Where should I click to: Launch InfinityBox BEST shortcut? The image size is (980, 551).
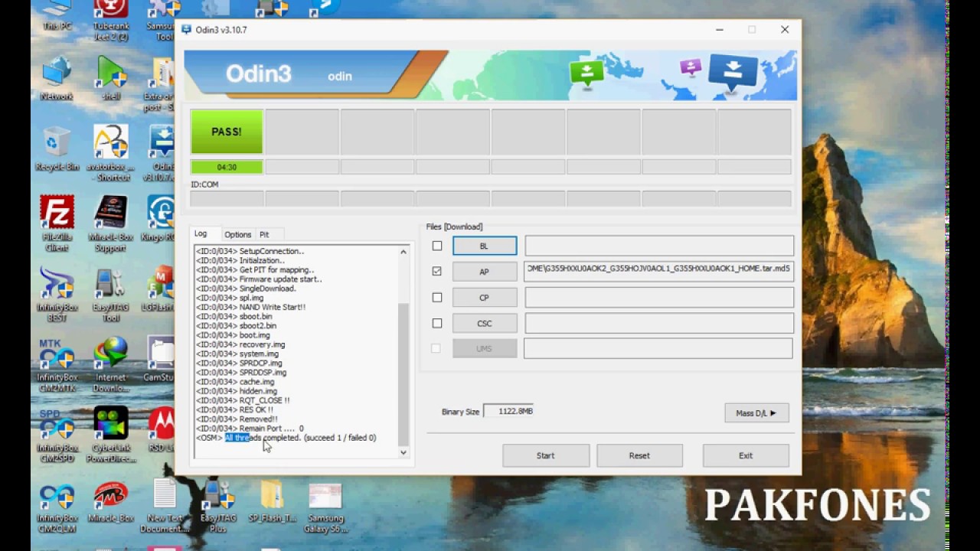coord(57,295)
